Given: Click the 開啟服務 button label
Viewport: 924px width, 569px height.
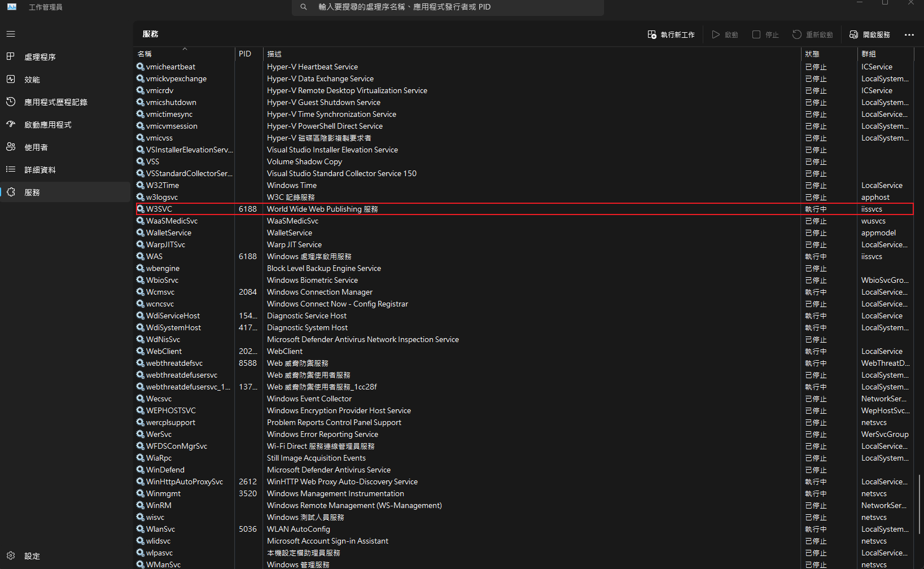Looking at the screenshot, I should coord(876,35).
